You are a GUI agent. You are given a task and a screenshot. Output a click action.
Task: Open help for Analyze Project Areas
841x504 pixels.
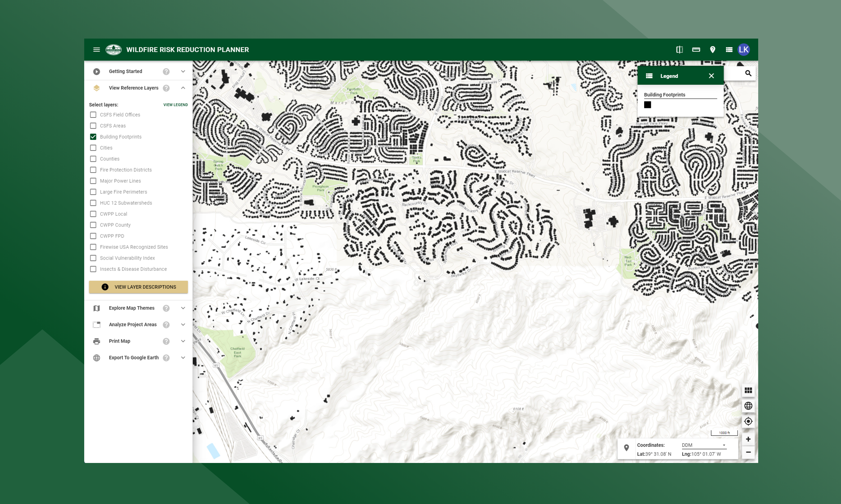(166, 325)
